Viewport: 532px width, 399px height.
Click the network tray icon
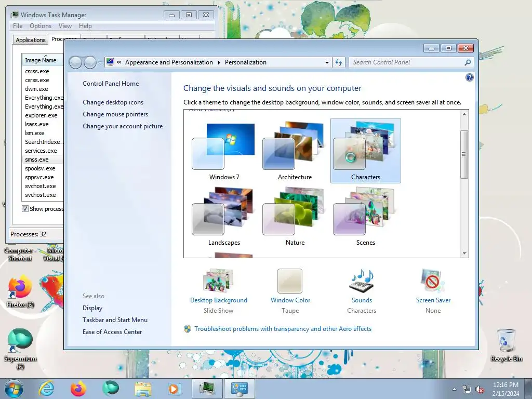[x=467, y=390]
